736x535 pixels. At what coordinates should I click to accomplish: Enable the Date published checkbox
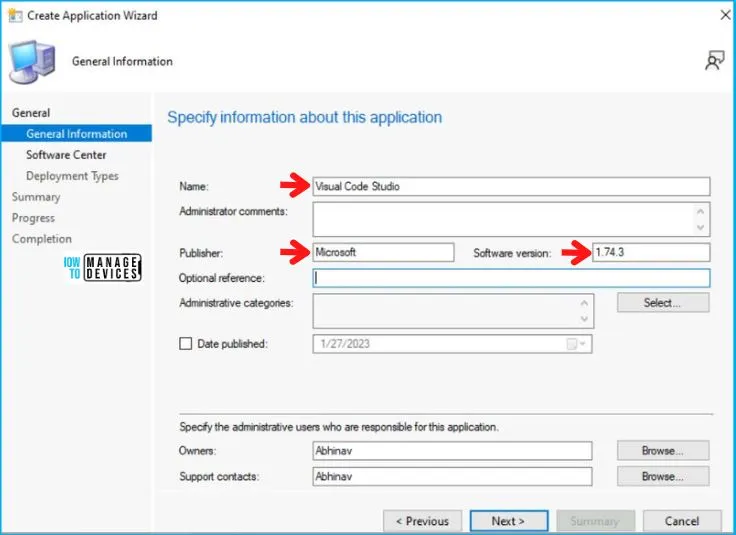tap(185, 344)
